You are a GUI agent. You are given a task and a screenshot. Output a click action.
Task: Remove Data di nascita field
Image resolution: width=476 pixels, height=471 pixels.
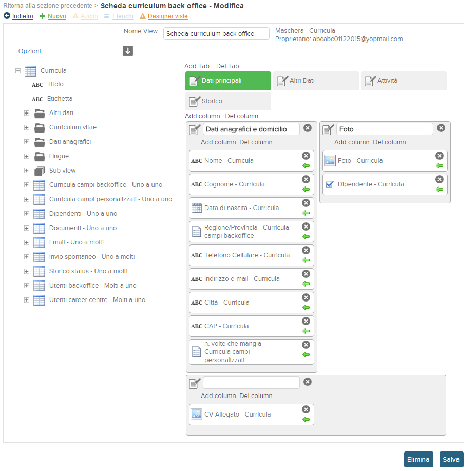[306, 203]
